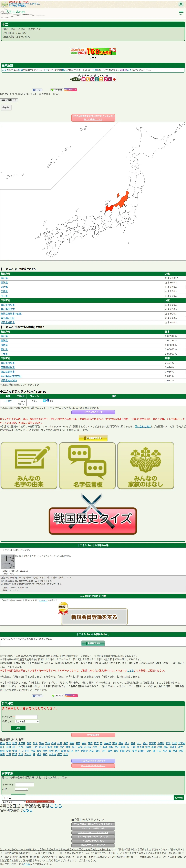Open the 名字伝言板 speech bubble tile
The image size is (186, 868).
pyautogui.click(x=87, y=465)
